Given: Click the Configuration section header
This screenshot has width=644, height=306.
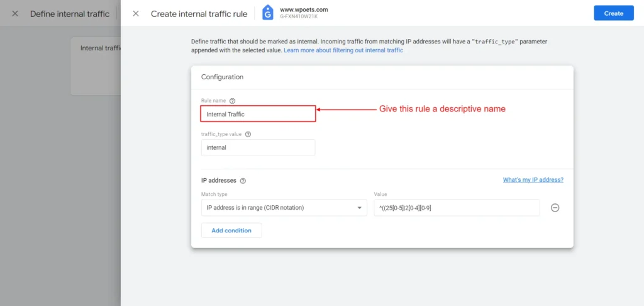Looking at the screenshot, I should tap(222, 77).
